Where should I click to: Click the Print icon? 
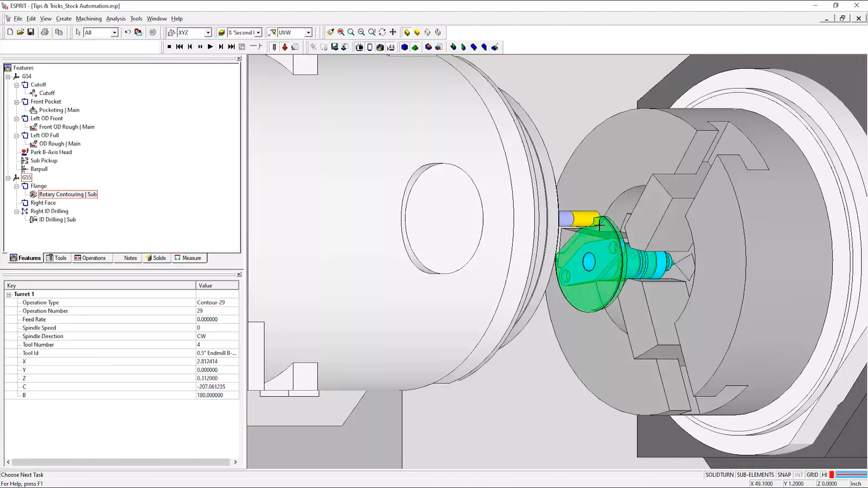click(x=44, y=33)
